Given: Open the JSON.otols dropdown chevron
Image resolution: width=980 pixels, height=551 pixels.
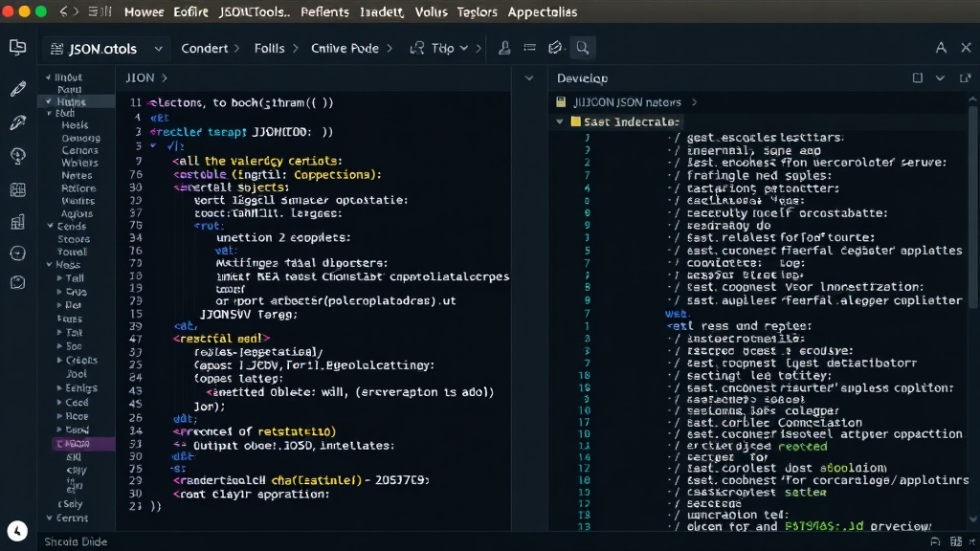Looking at the screenshot, I should (x=158, y=48).
